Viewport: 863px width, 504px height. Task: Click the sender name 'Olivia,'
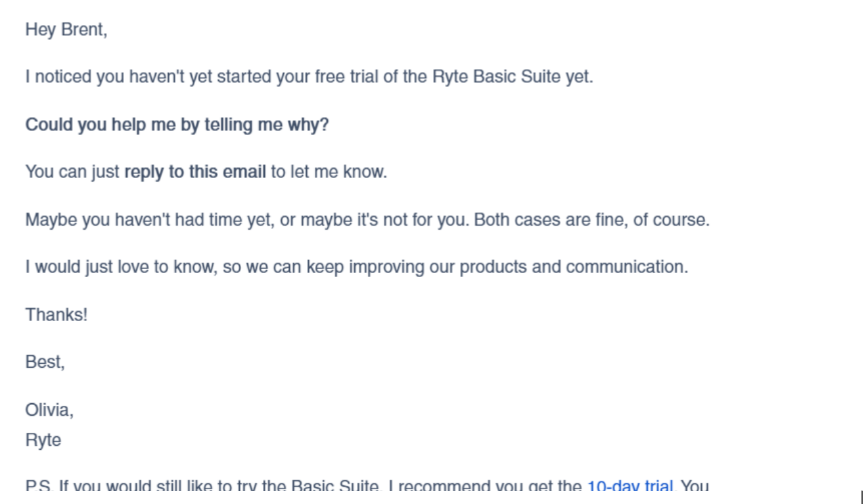49,411
